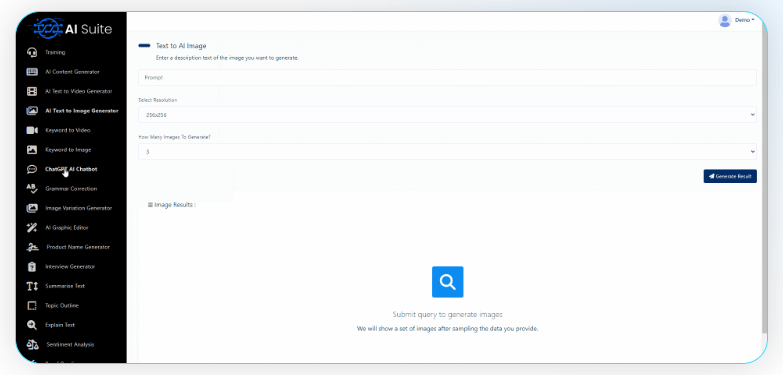The height and width of the screenshot is (375, 783).
Task: Click the Topic Outline square icon
Action: pyautogui.click(x=32, y=306)
